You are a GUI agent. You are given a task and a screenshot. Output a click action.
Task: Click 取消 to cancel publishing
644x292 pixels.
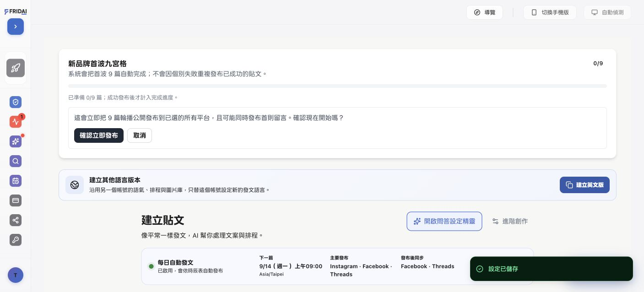pos(140,135)
